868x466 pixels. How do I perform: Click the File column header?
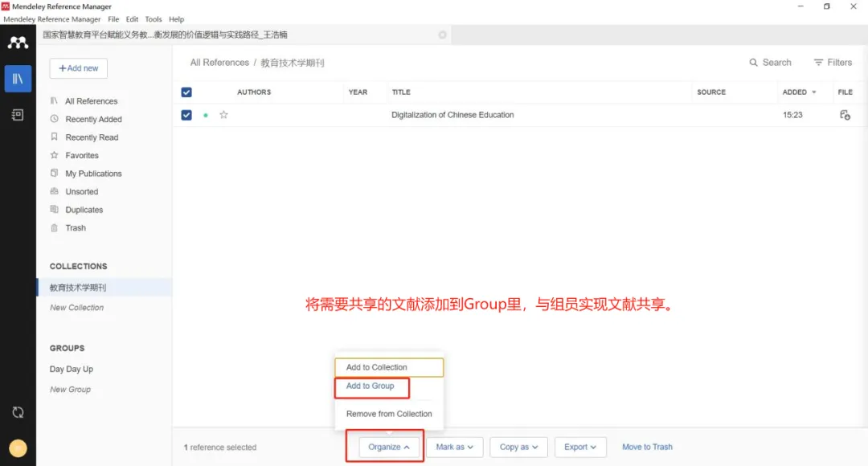[845, 92]
